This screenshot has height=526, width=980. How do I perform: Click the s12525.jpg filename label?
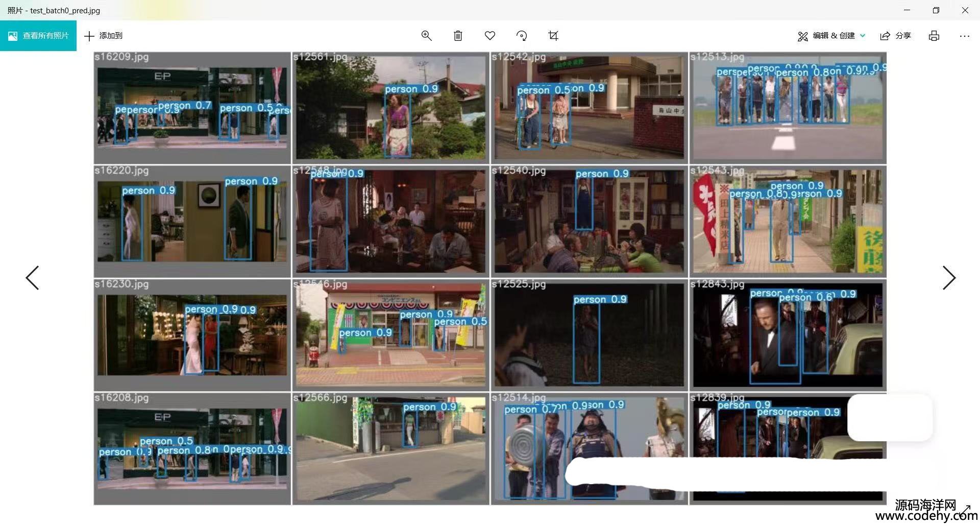519,284
